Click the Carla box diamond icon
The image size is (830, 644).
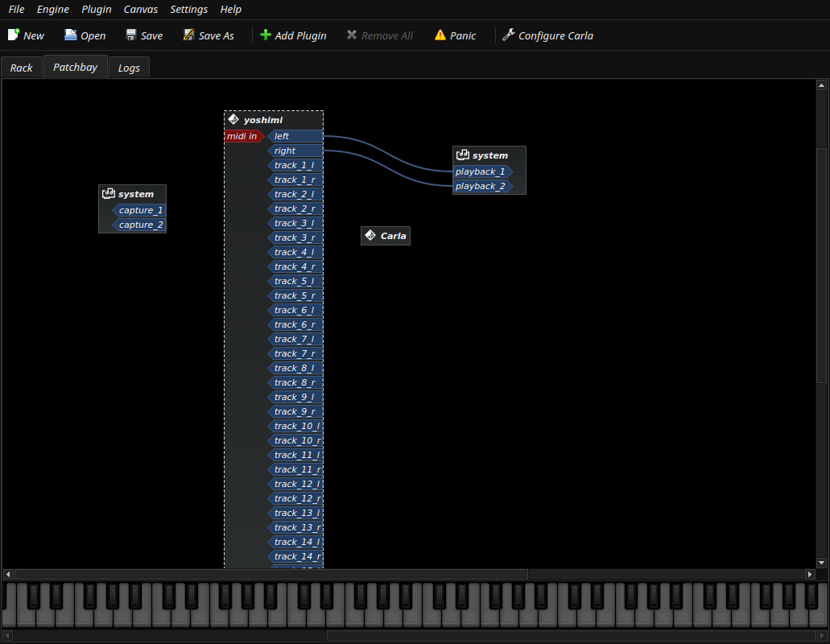370,236
